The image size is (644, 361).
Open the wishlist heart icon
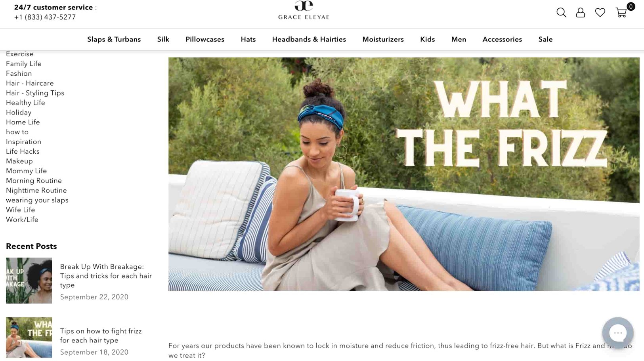[x=600, y=12]
